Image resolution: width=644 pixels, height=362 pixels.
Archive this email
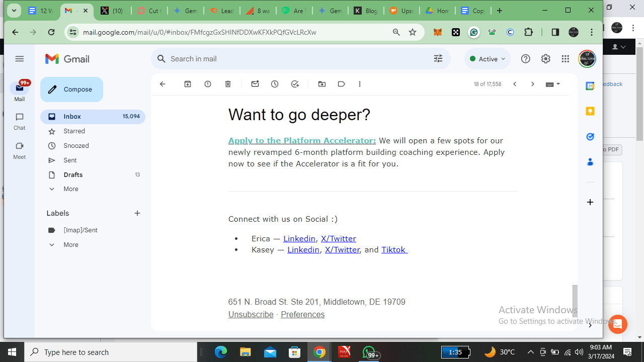(x=188, y=84)
